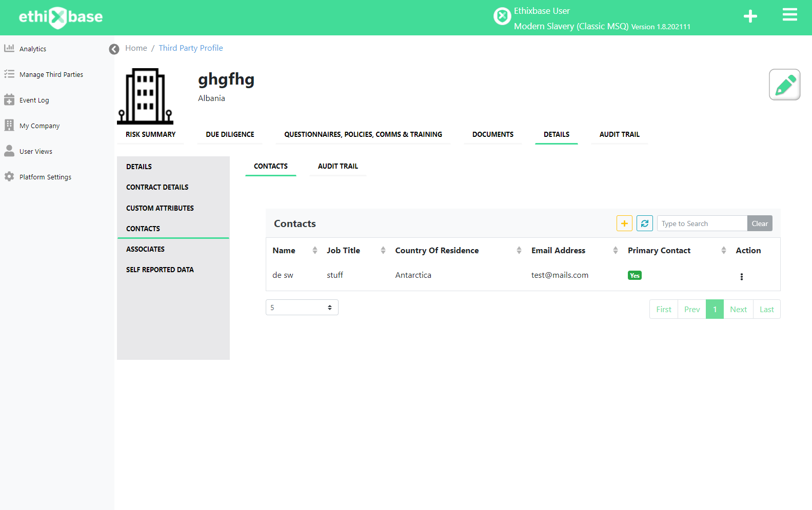Select page 1 in pagination
This screenshot has height=510, width=812.
715,309
